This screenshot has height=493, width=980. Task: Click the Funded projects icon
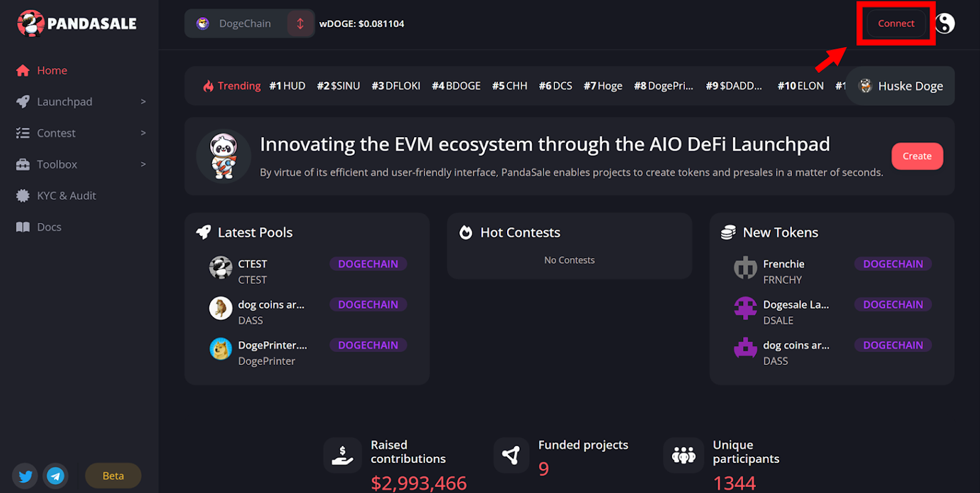pos(511,455)
